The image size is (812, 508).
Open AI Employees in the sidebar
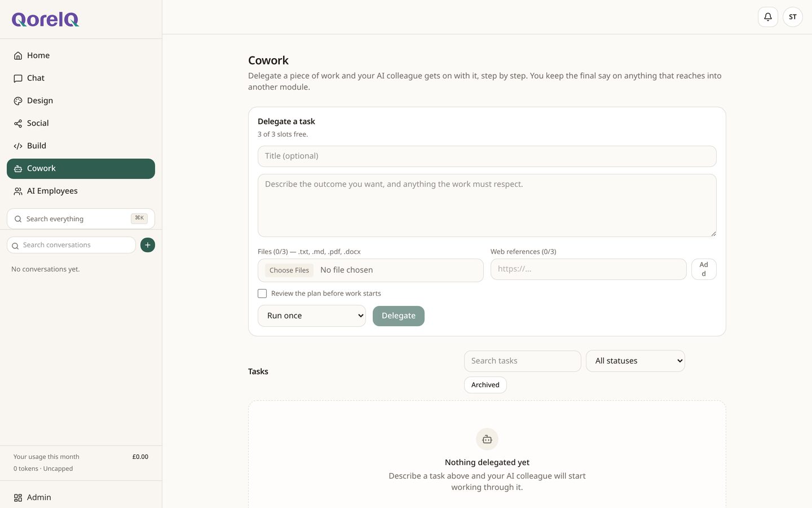coord(81,191)
